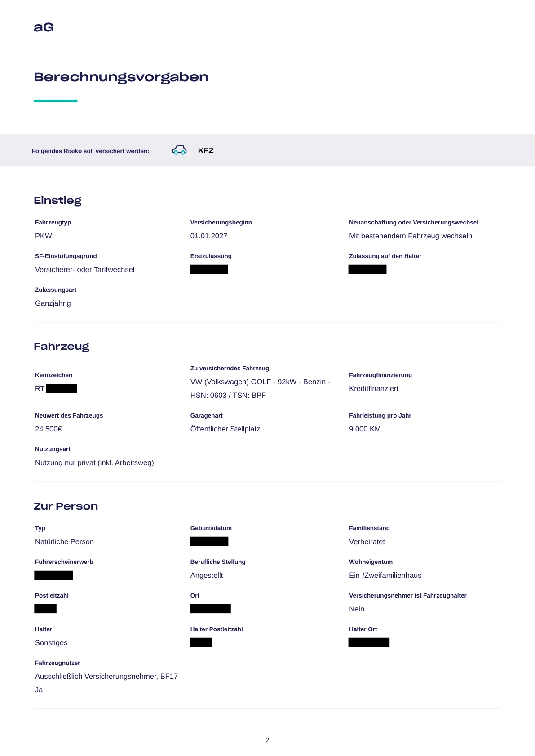Click 'Natürliche Person' value
Viewport: 535px width, 756px height.
(65, 542)
